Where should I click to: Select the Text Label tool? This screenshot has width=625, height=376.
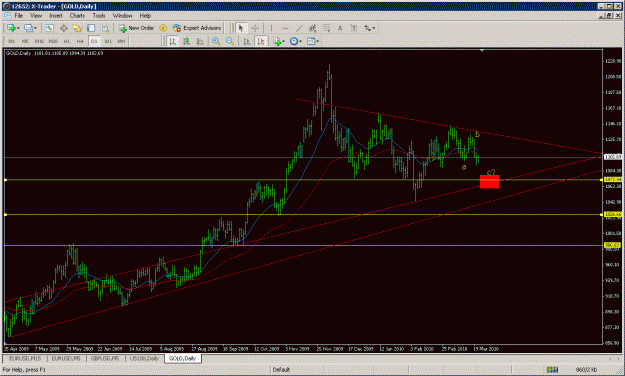point(354,28)
